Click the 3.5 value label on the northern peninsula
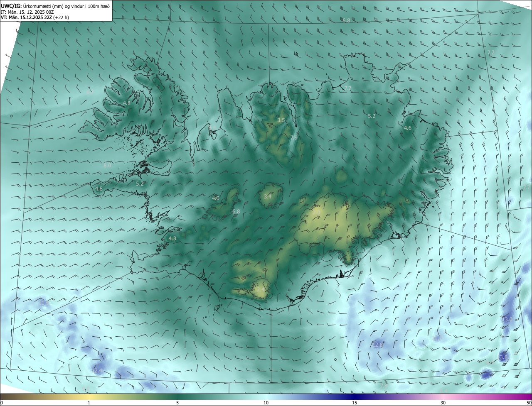This screenshot has height=406, width=532. 281,120
